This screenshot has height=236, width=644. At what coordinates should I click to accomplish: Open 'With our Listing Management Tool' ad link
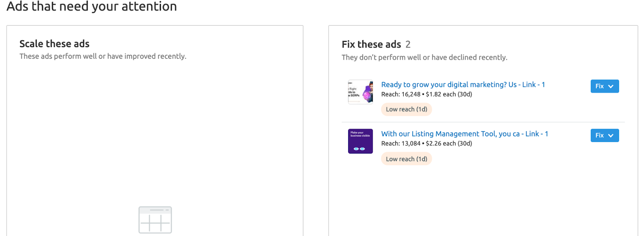coord(464,134)
